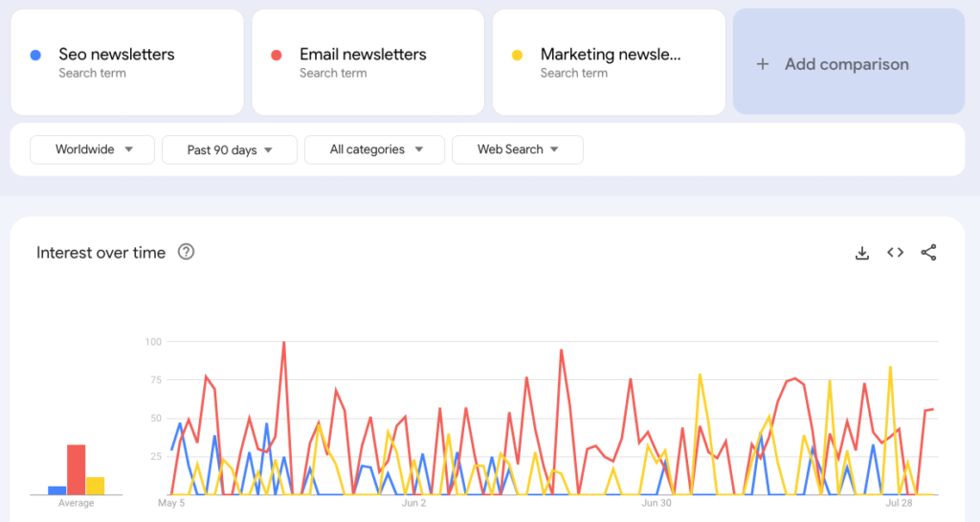Open the Interest over time help icon

coord(187,253)
